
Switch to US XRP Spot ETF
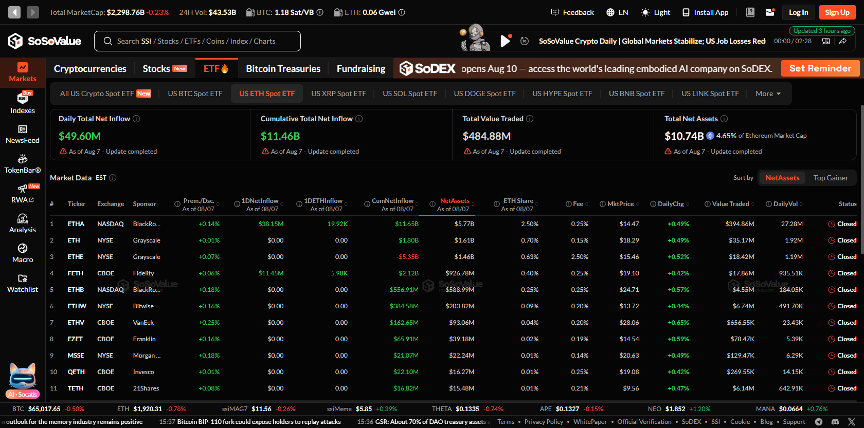point(338,94)
